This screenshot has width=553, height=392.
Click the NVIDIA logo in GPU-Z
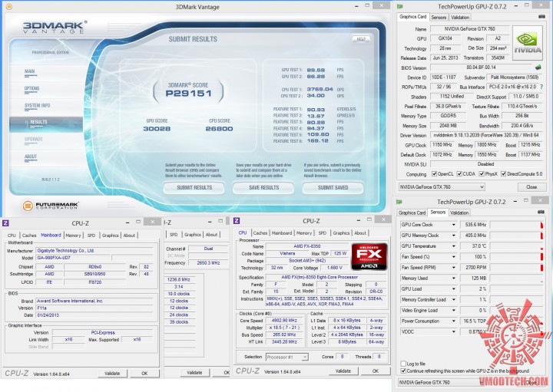coord(527,43)
